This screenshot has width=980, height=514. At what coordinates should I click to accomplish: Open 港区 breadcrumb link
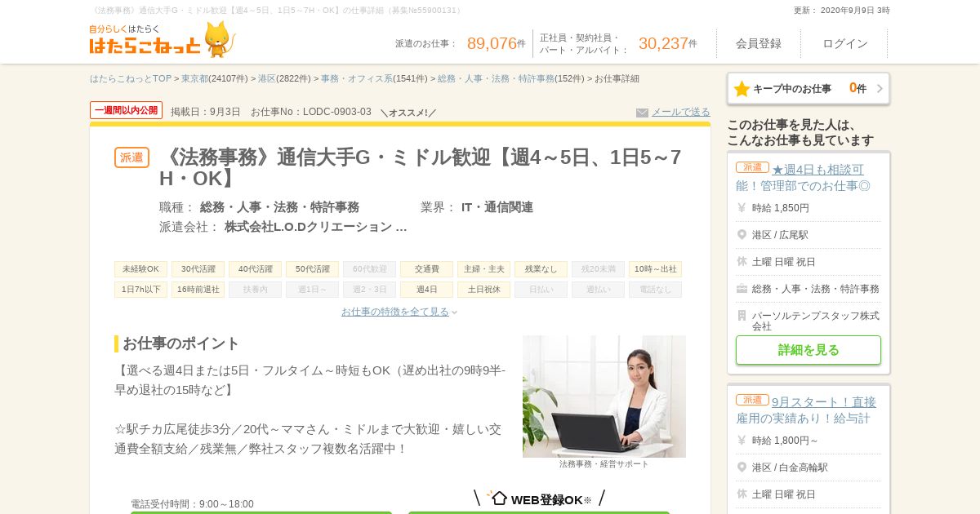pos(267,78)
